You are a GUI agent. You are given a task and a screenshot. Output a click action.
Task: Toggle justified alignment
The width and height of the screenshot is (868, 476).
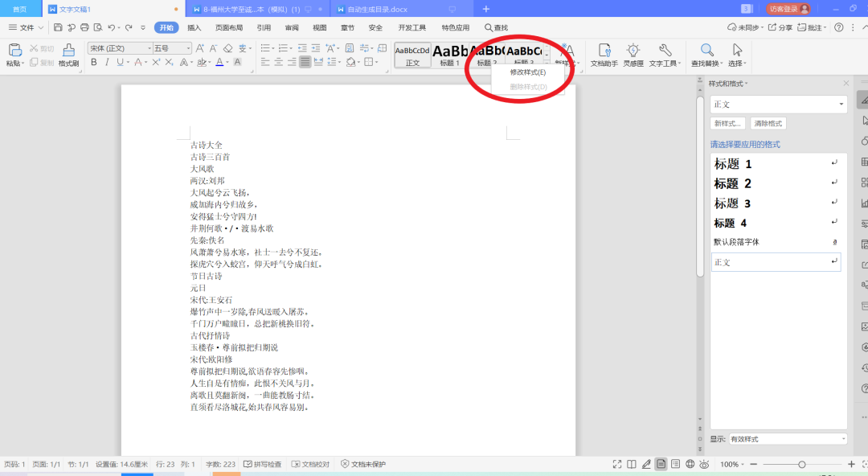(x=305, y=62)
